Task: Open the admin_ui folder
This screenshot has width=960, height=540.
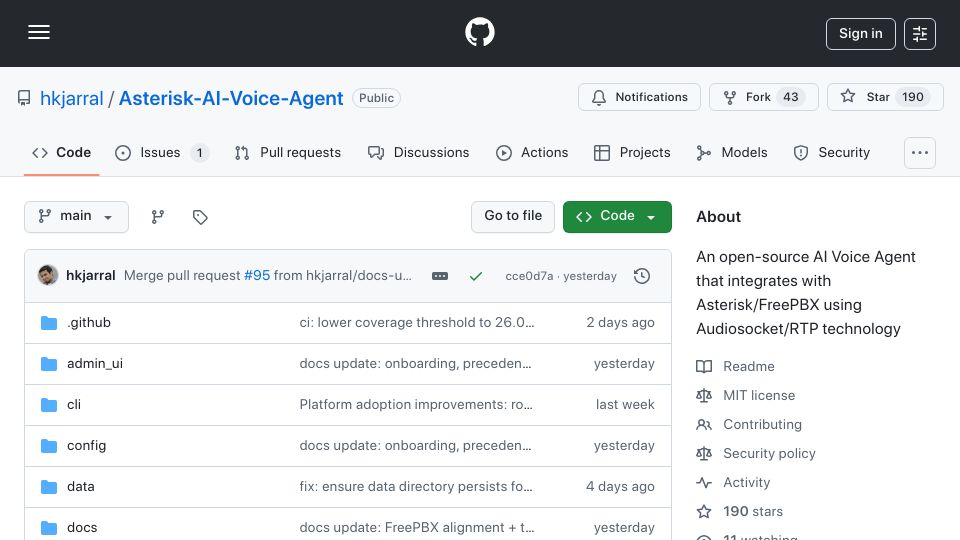Action: click(x=95, y=364)
